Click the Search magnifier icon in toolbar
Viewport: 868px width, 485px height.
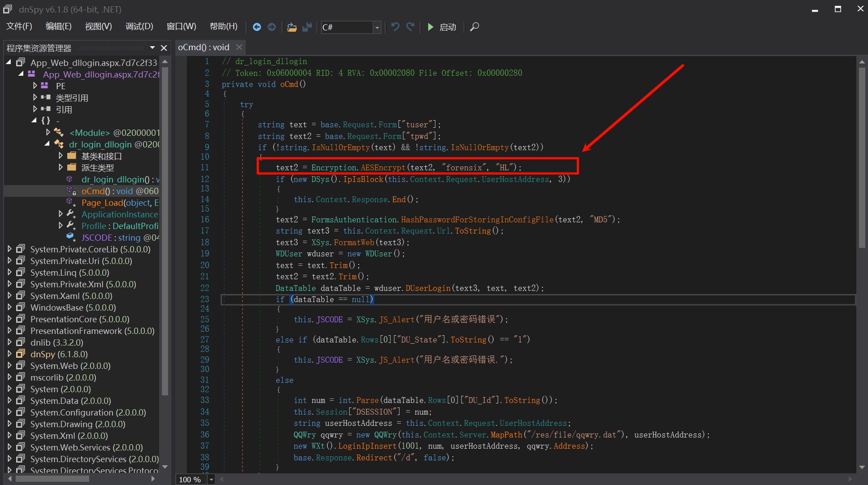click(x=474, y=27)
